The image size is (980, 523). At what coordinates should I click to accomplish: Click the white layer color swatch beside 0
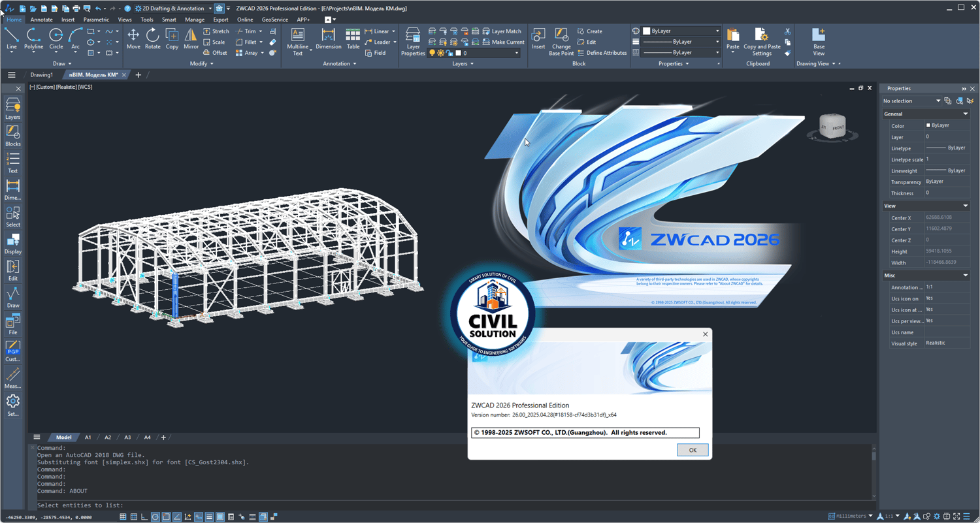459,53
